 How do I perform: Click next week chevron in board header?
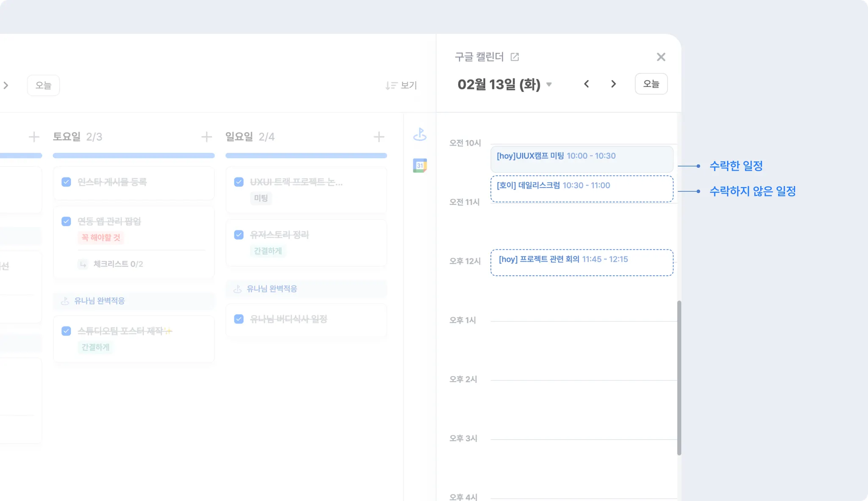point(6,86)
